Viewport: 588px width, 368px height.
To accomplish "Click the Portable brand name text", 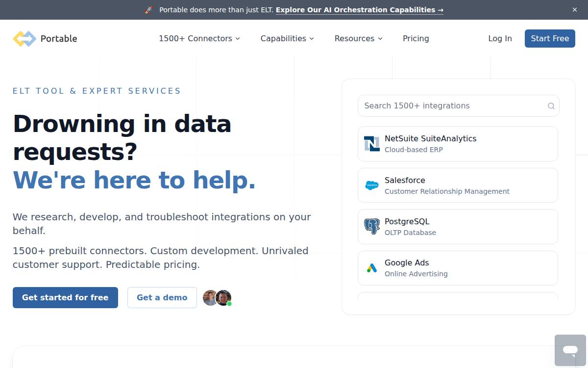I will point(59,39).
